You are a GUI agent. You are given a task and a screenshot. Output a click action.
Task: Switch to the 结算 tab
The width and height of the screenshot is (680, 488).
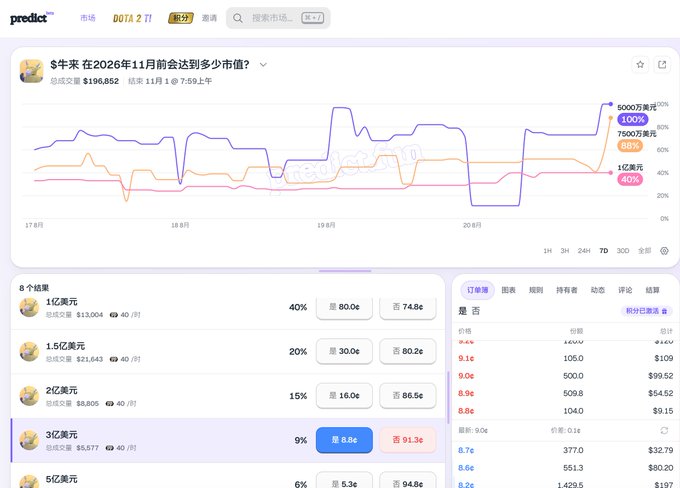point(652,290)
